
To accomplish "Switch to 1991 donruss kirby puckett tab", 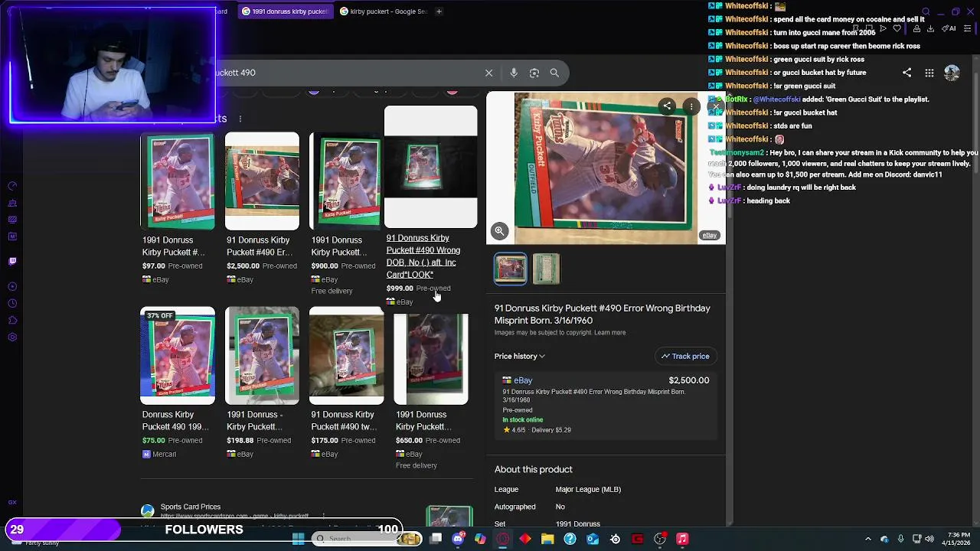I will pos(284,11).
